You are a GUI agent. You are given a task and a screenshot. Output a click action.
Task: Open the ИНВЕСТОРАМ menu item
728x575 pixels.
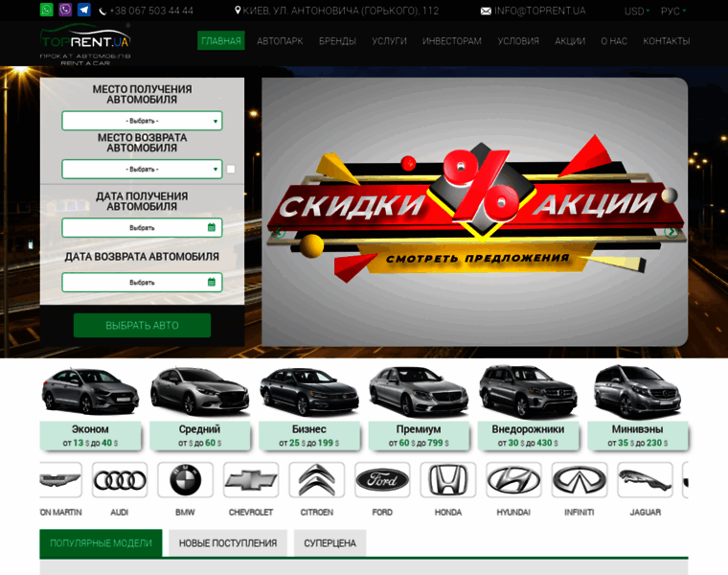point(452,41)
